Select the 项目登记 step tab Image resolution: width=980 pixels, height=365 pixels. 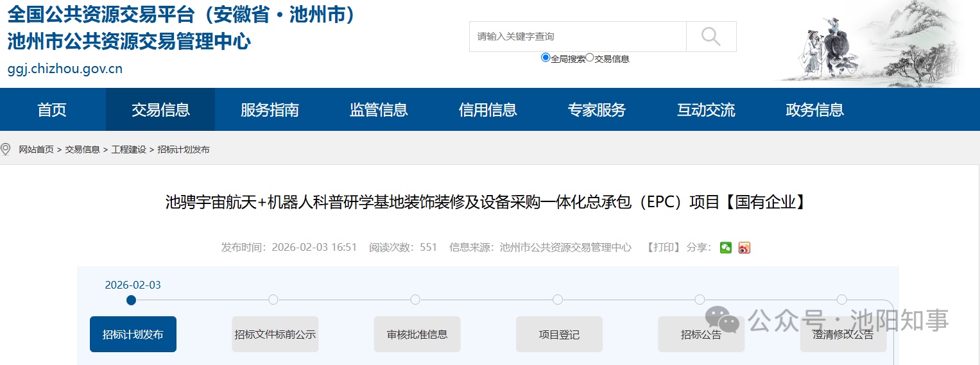click(559, 334)
